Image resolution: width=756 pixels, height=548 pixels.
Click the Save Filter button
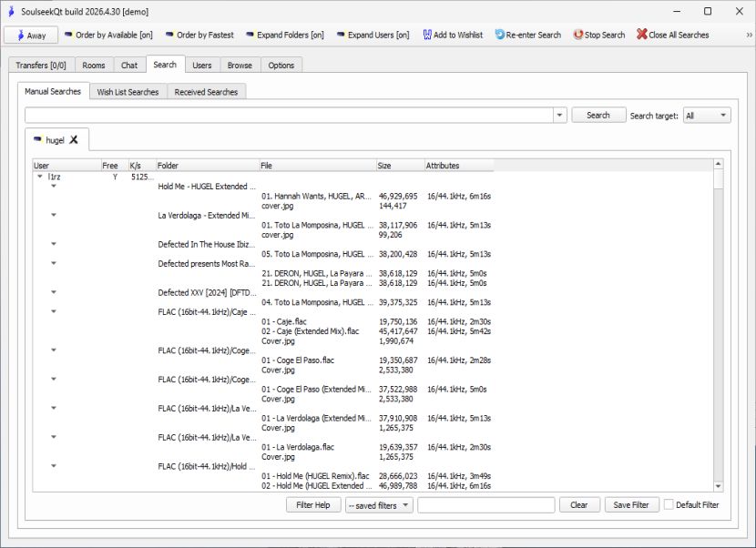(631, 505)
